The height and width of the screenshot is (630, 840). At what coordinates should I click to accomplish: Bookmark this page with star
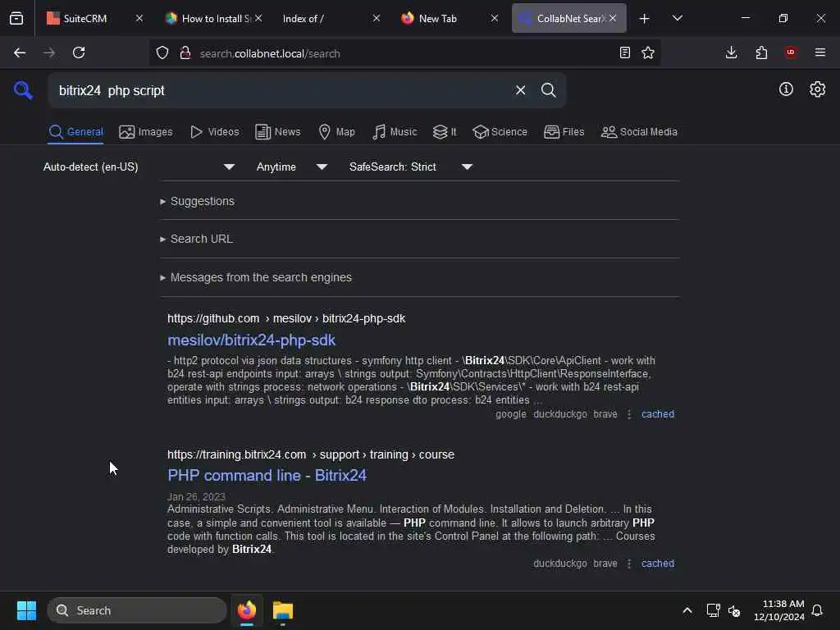[648, 52]
